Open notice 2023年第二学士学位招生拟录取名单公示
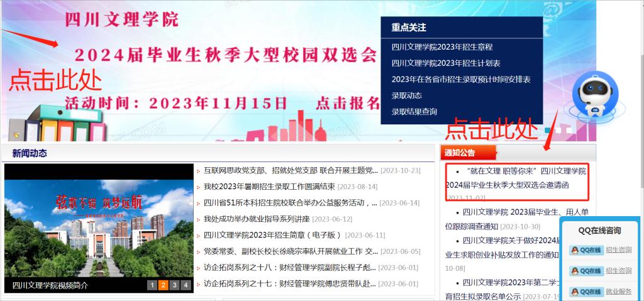This screenshot has width=644, height=301. click(x=502, y=289)
